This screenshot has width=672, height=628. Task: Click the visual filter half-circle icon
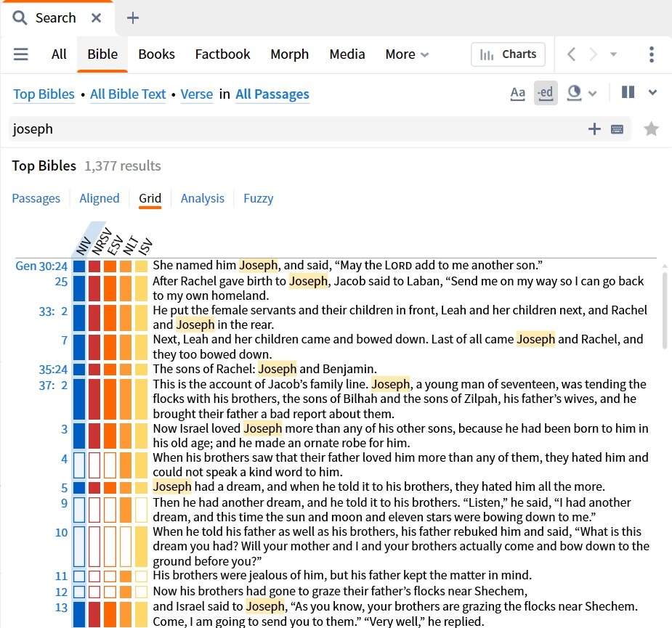pos(574,93)
